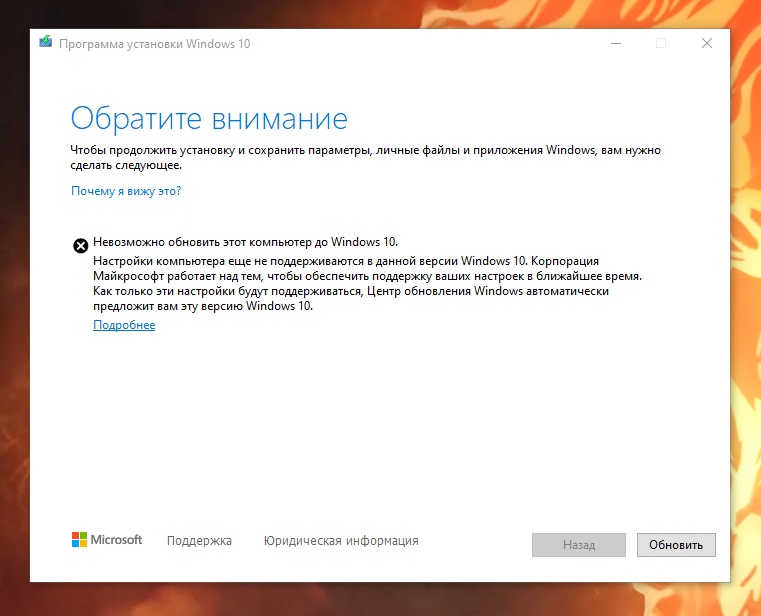761x616 pixels.
Task: Click 'Невозможно обновить этот компьютер до Windows 10.' text
Action: (245, 242)
